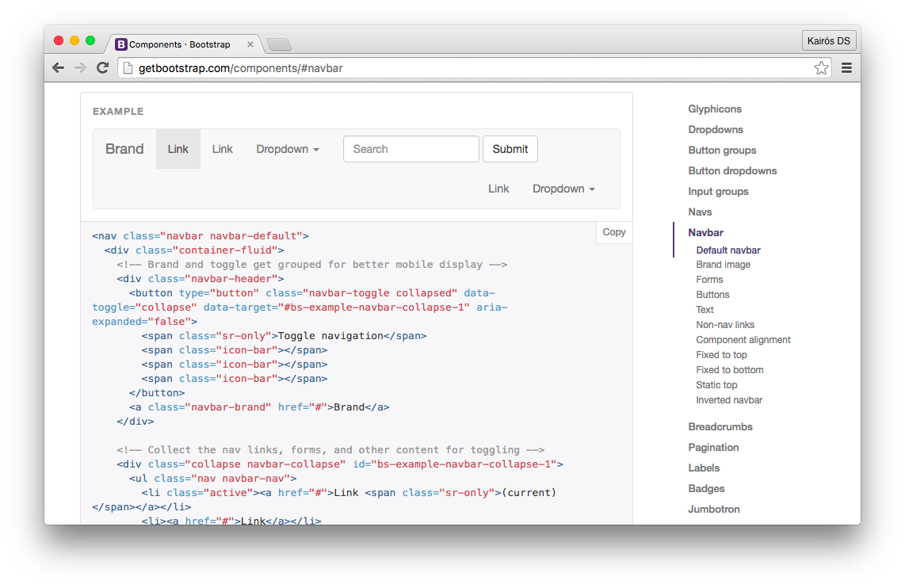Open Button dropdowns section link

(732, 171)
